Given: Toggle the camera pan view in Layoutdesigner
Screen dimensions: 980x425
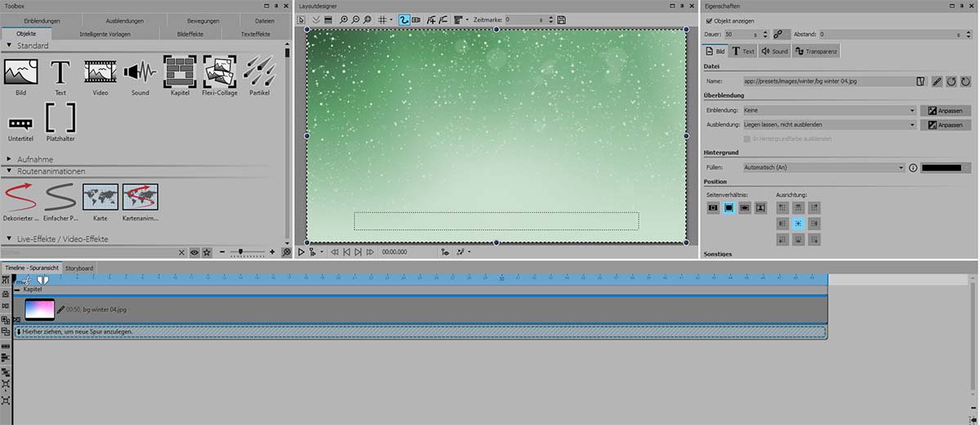Looking at the screenshot, I should tap(416, 19).
